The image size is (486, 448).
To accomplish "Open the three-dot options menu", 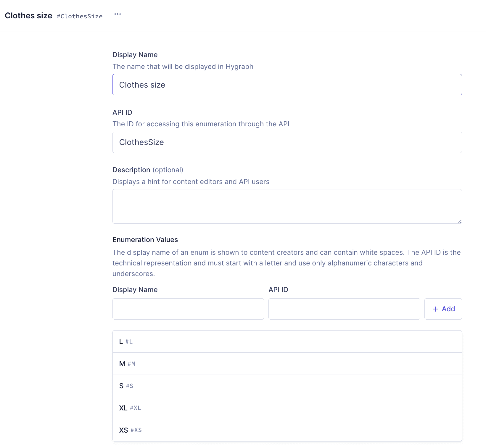I will coord(118,14).
